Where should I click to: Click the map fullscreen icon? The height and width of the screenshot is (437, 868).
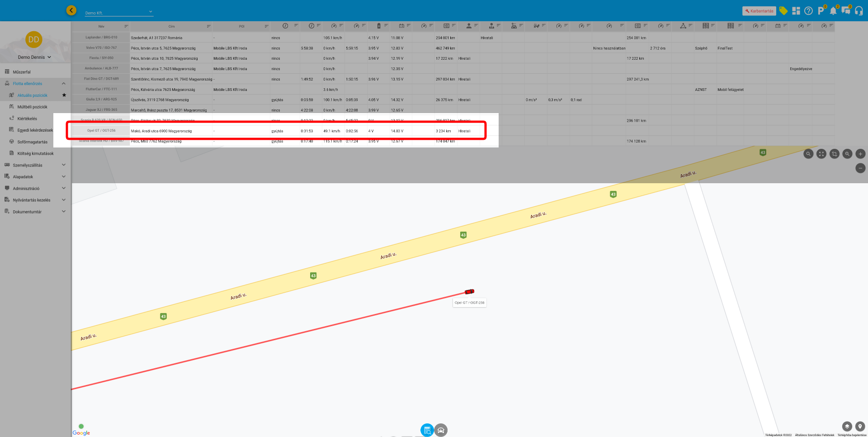(x=821, y=154)
